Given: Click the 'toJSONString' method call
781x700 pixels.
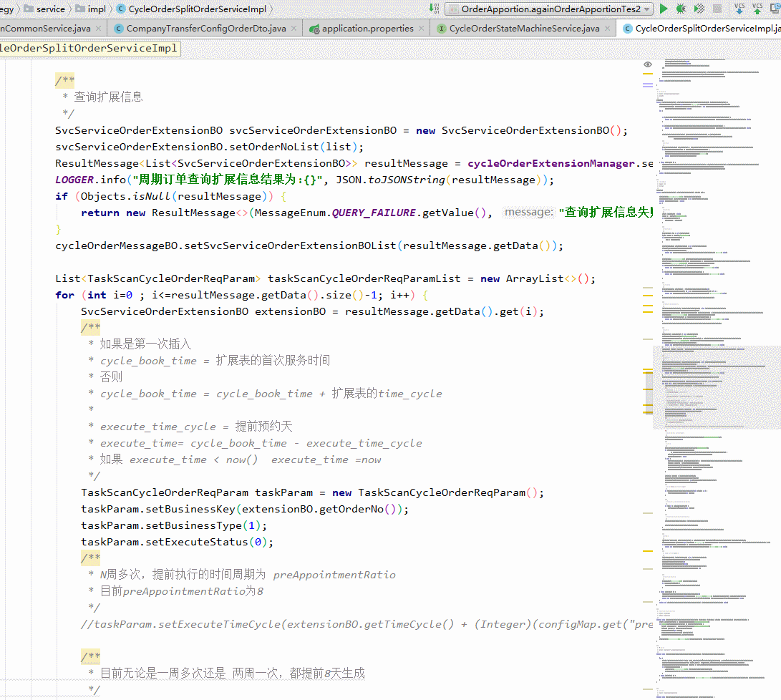Looking at the screenshot, I should point(407,180).
